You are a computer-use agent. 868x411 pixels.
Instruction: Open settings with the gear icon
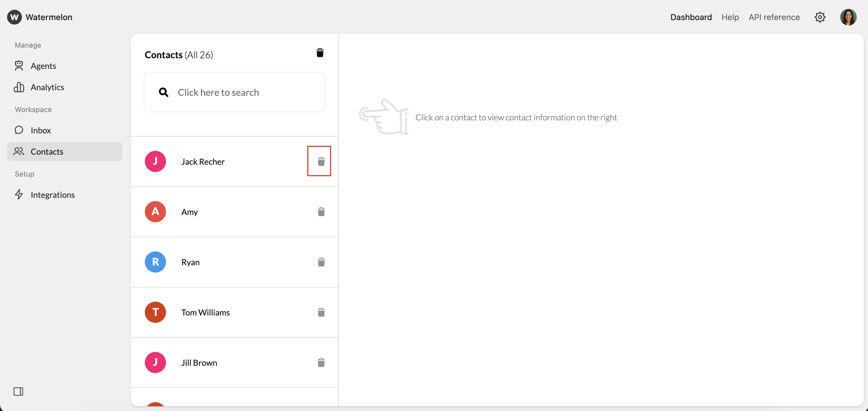pyautogui.click(x=820, y=17)
